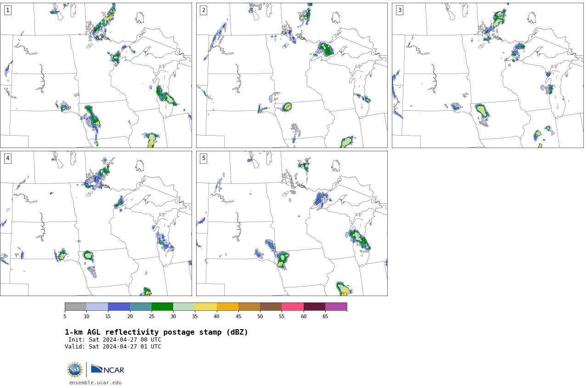The height and width of the screenshot is (388, 588).
Task: Open ensemble member 5 reflectivity map
Action: (x=292, y=223)
